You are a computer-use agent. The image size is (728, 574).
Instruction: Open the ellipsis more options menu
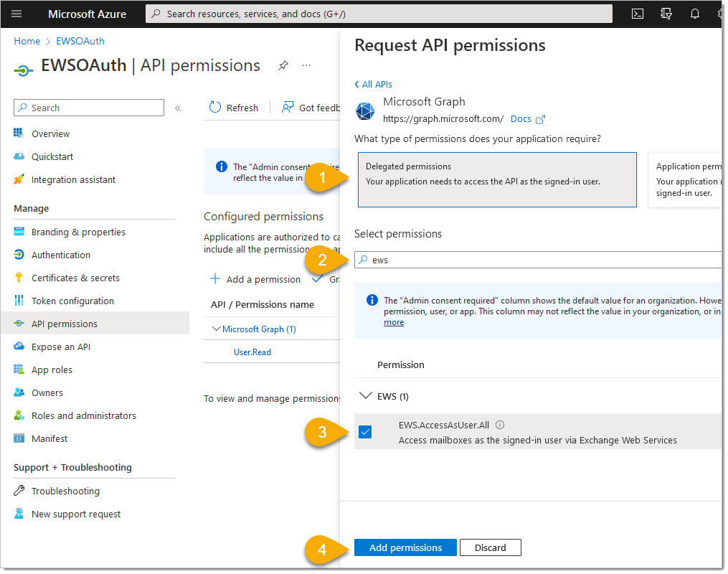(x=307, y=65)
